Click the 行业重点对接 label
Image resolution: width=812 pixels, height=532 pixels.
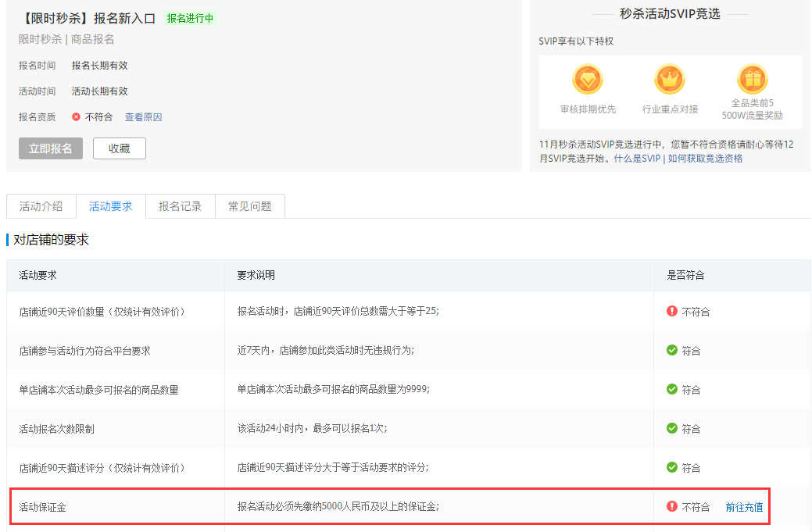670,109
